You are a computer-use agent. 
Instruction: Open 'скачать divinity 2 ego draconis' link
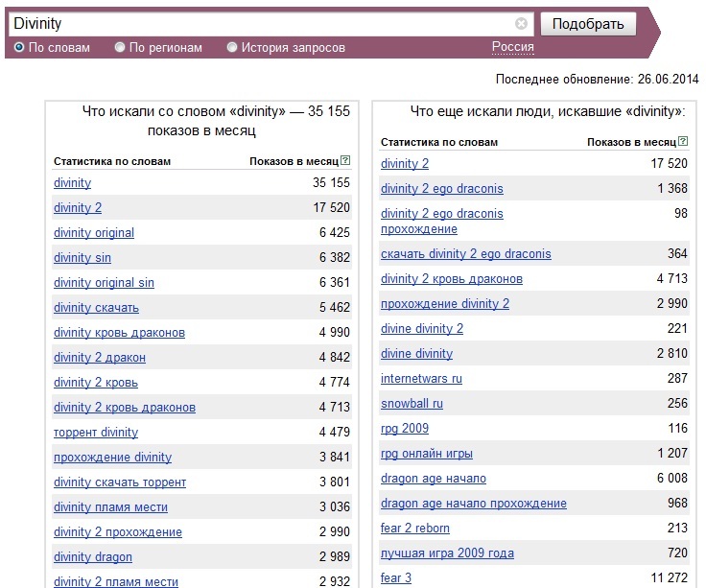click(x=465, y=254)
